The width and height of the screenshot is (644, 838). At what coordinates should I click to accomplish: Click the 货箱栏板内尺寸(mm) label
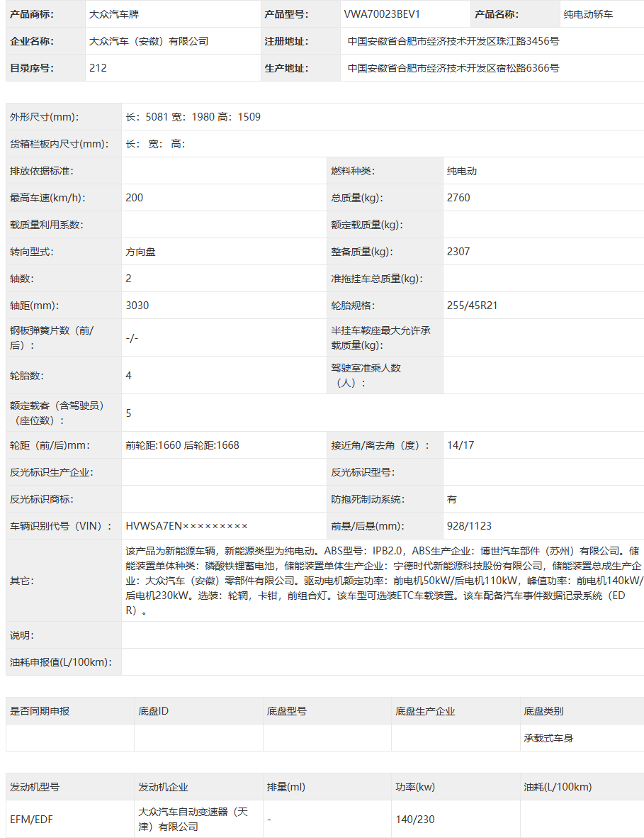(x=60, y=144)
